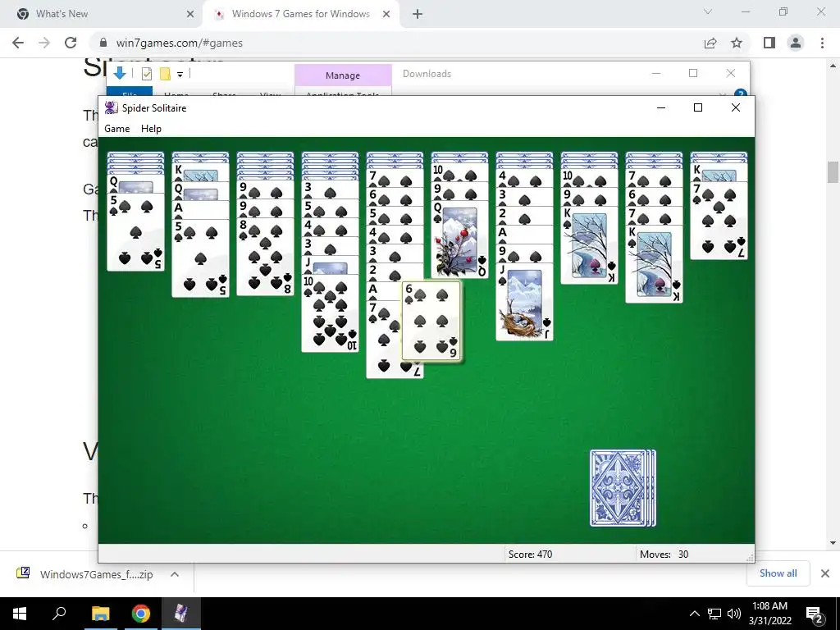Viewport: 840px width, 630px height.
Task: Dismiss the downloads bar
Action: 825,573
